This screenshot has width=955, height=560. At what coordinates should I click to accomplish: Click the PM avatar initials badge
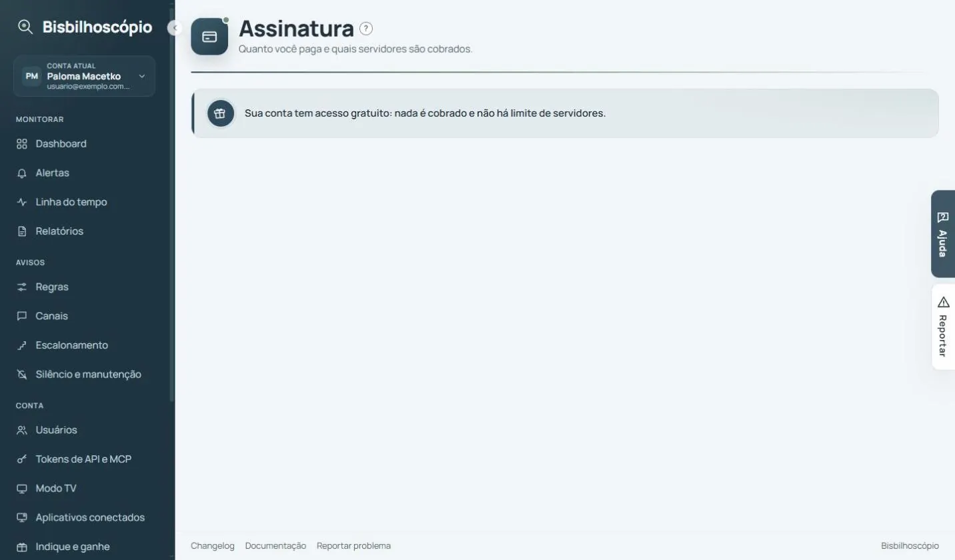coord(31,76)
